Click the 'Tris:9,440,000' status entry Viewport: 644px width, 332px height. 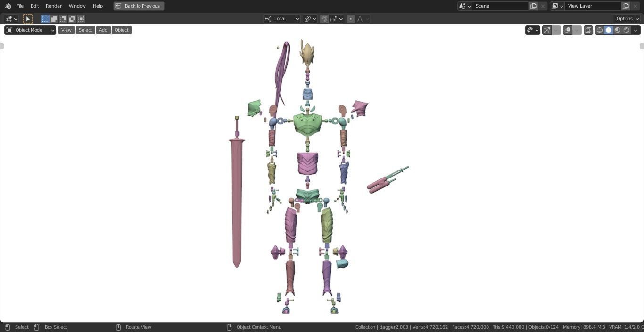[508, 327]
